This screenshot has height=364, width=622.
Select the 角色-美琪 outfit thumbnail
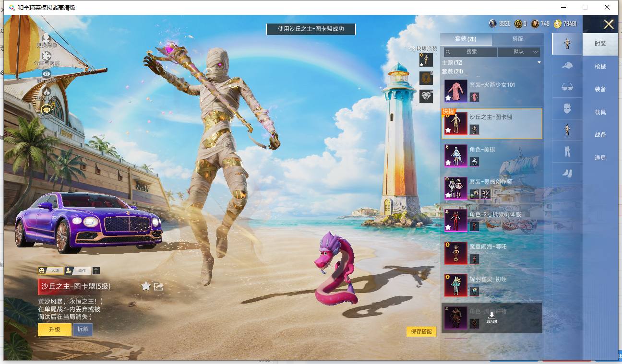point(456,156)
